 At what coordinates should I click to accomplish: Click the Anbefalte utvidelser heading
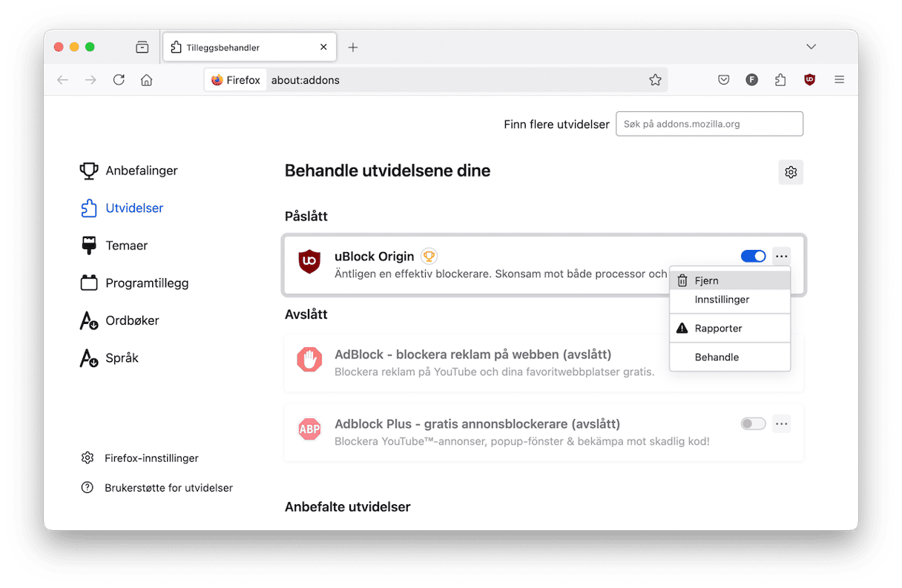(348, 507)
